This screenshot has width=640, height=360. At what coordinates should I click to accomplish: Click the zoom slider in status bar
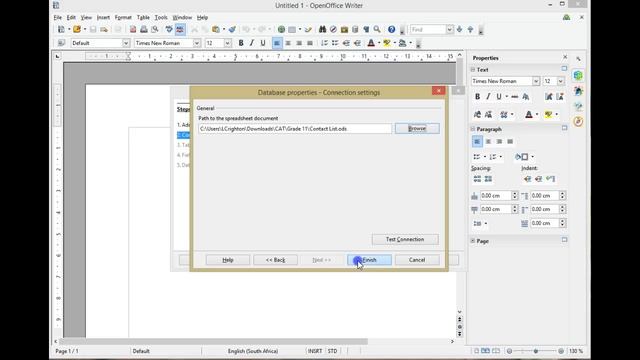(535, 351)
